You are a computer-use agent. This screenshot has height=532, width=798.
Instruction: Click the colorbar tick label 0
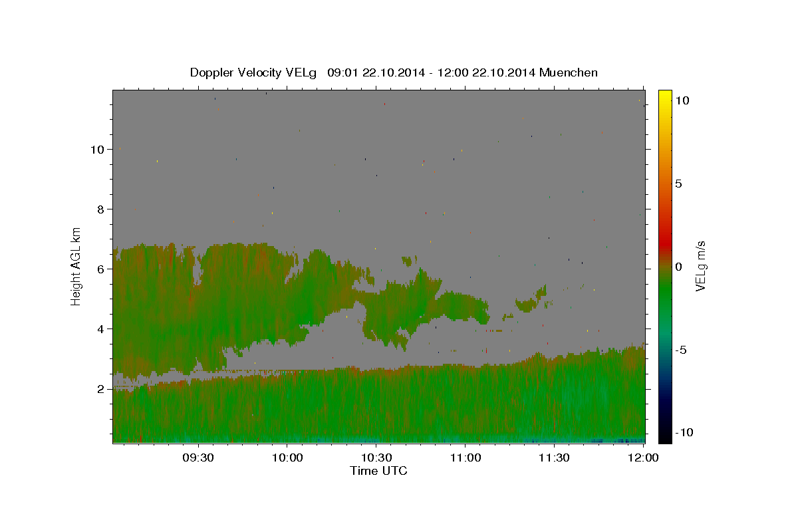(x=678, y=267)
